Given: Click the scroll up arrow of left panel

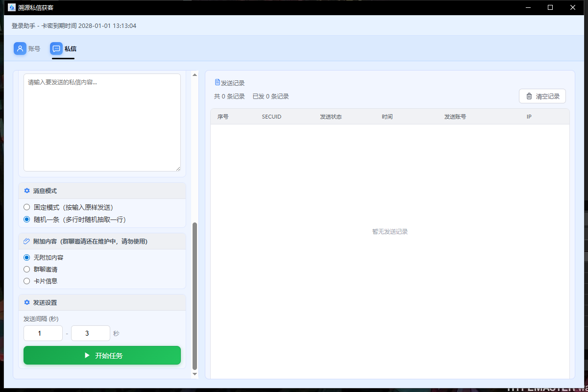Looking at the screenshot, I should (195, 75).
